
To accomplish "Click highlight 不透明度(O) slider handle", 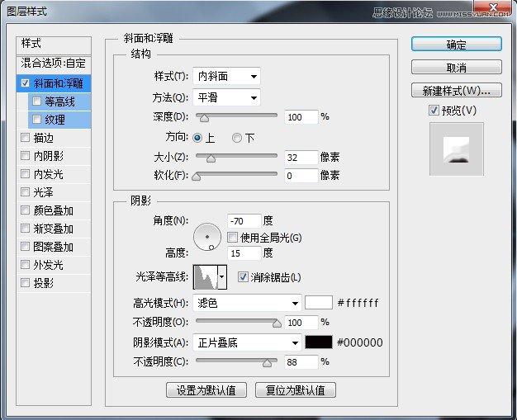I will 277,323.
